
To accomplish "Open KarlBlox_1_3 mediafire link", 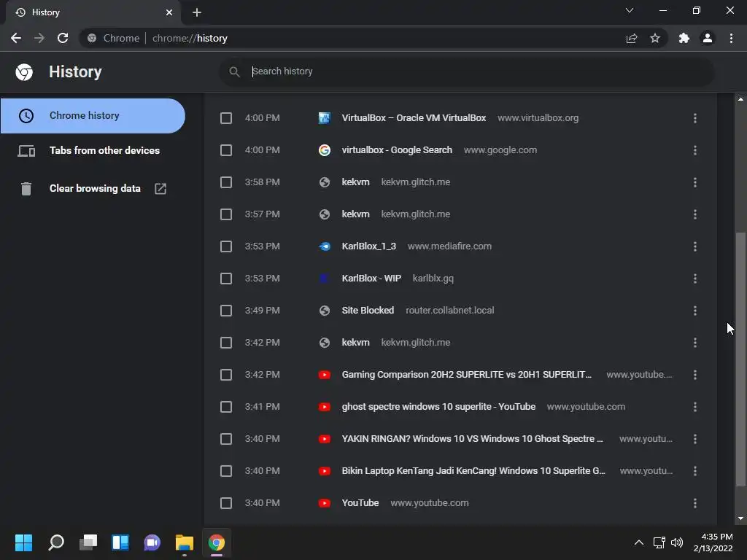I will [368, 246].
